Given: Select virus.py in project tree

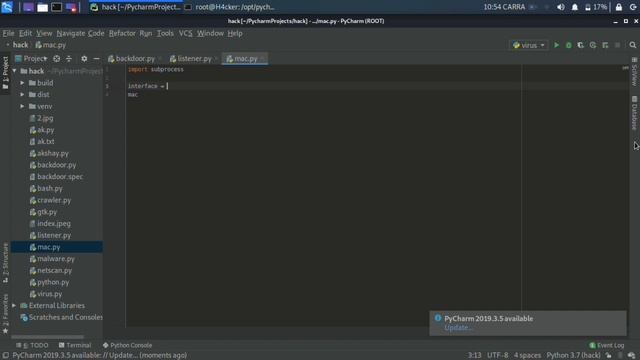Looking at the screenshot, I should (49, 294).
